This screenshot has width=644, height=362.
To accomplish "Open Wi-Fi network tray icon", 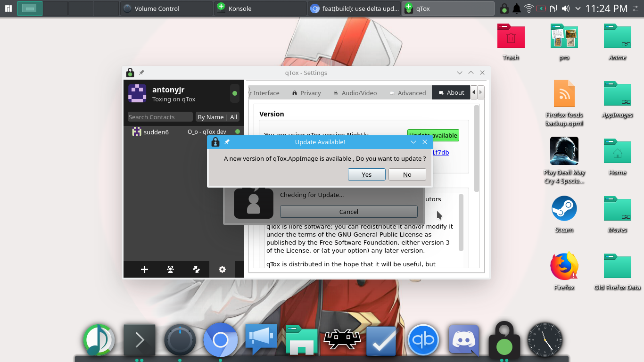I will tap(529, 8).
